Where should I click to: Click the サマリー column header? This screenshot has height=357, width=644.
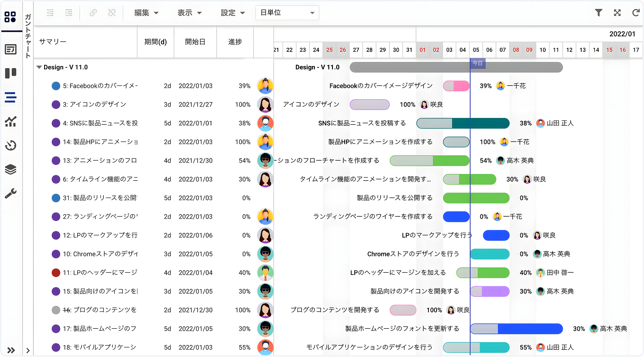(53, 42)
